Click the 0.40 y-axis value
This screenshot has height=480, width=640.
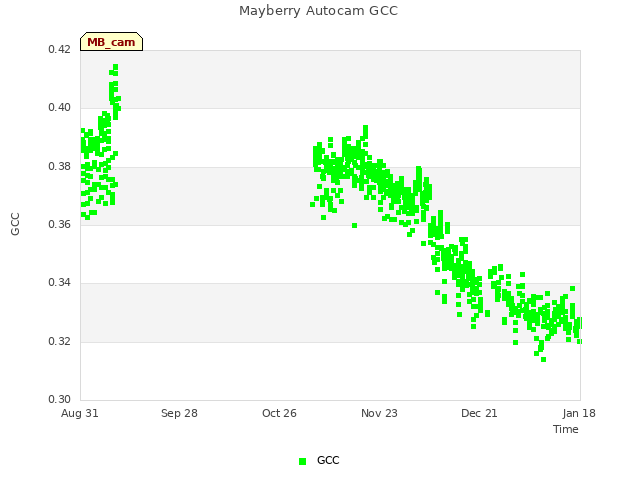click(x=60, y=107)
